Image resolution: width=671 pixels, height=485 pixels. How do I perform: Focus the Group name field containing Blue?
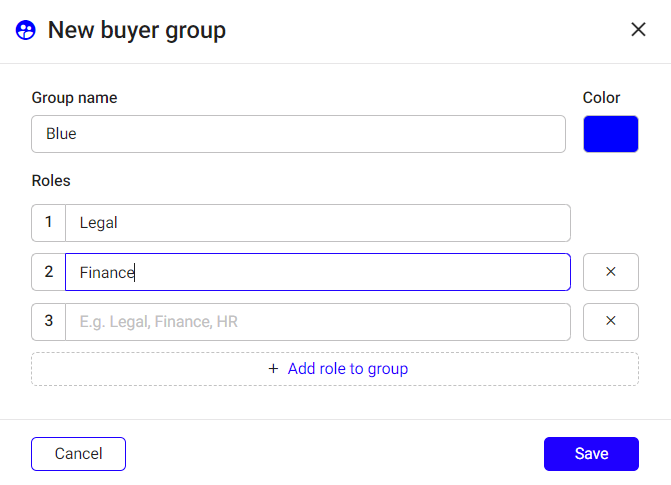click(x=298, y=134)
